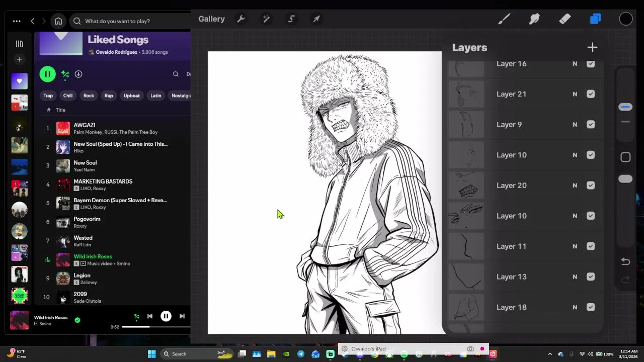Pause playback in bottom player bar
The height and width of the screenshot is (362, 644).
[x=166, y=316]
